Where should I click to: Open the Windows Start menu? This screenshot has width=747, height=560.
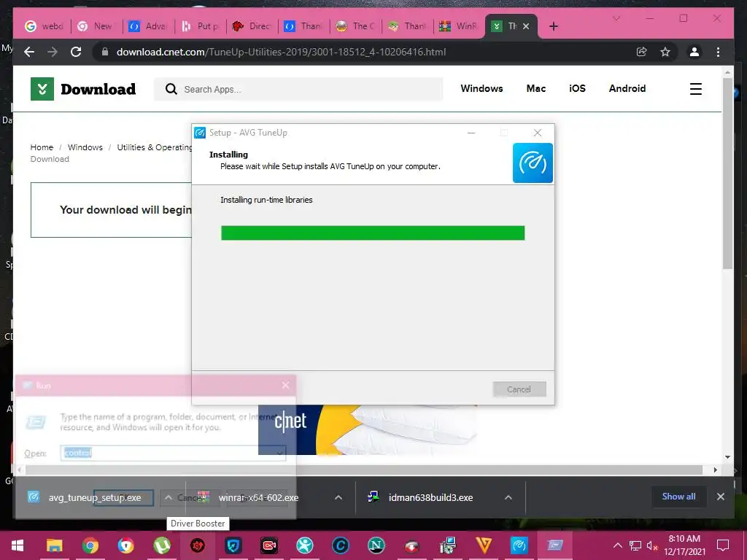[18, 545]
